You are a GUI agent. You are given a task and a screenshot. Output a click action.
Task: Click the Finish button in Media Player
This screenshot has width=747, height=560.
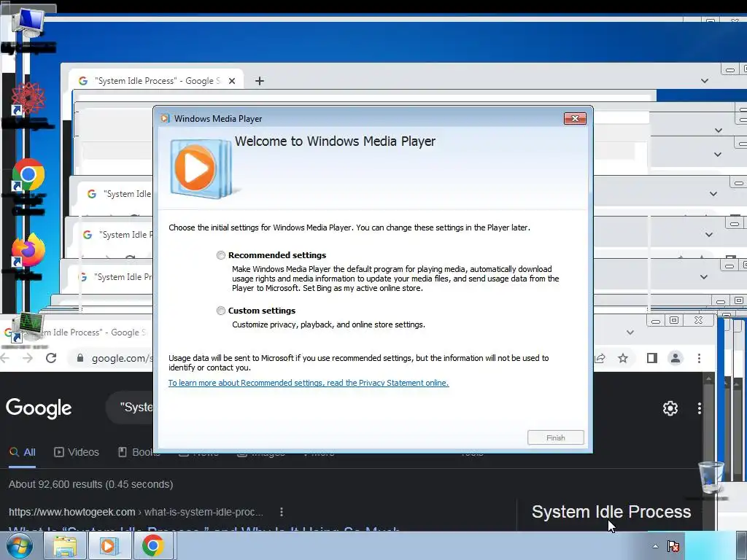(555, 437)
